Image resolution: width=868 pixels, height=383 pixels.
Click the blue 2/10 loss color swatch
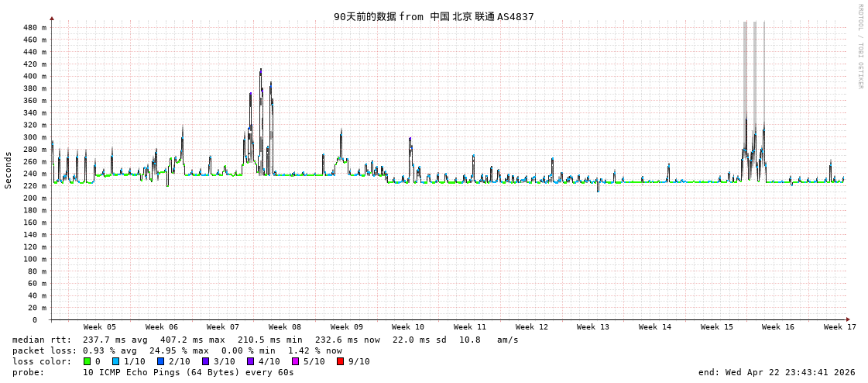160,361
